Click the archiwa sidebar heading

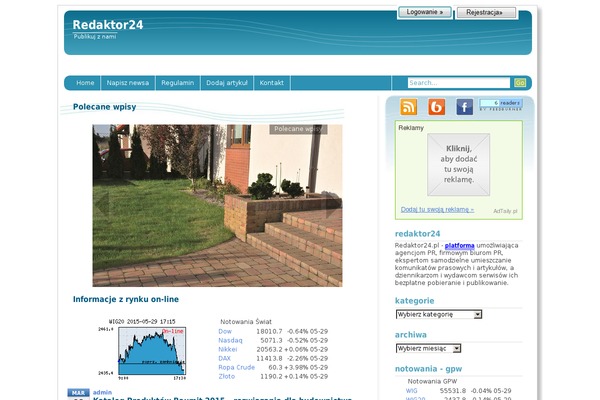pos(411,335)
